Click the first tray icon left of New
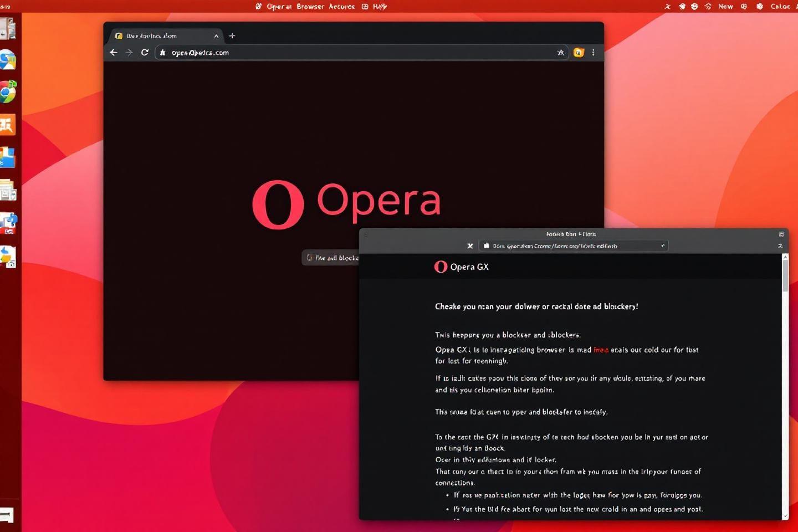798x532 pixels. coord(708,7)
